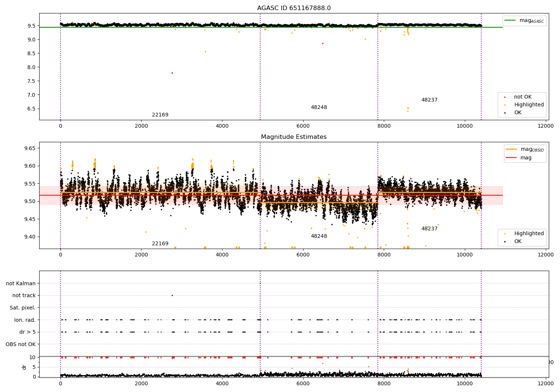Click the '8.0' y-axis tick in top plot
This screenshot has width=560, height=392.
(x=31, y=67)
